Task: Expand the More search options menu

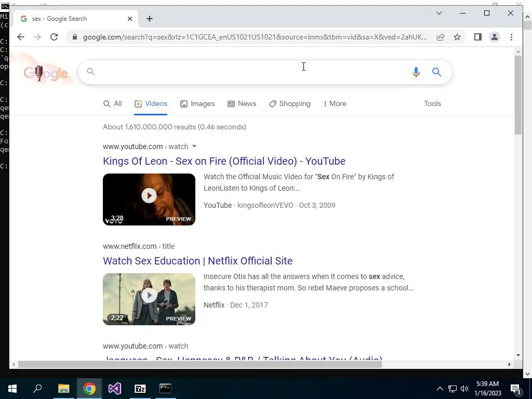Action: point(335,104)
